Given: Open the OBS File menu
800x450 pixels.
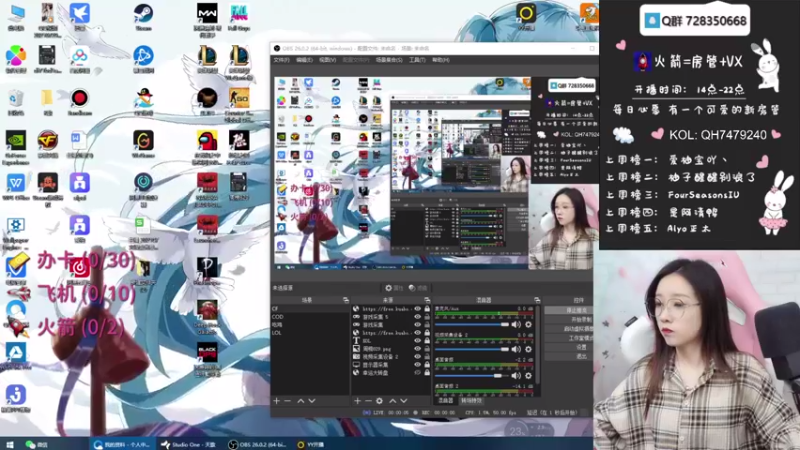Looking at the screenshot, I should click(x=281, y=60).
